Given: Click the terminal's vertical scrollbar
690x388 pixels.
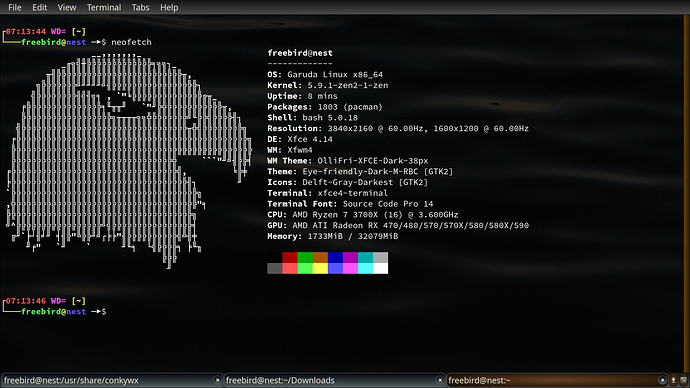Looking at the screenshot, I should click(686, 194).
